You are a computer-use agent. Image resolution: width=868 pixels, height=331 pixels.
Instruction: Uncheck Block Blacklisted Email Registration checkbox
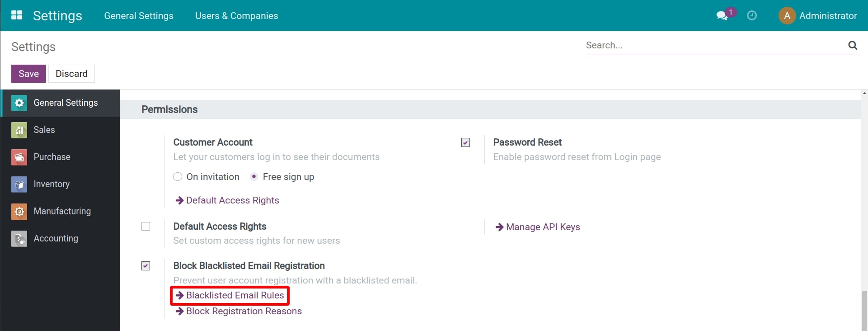[x=145, y=266]
